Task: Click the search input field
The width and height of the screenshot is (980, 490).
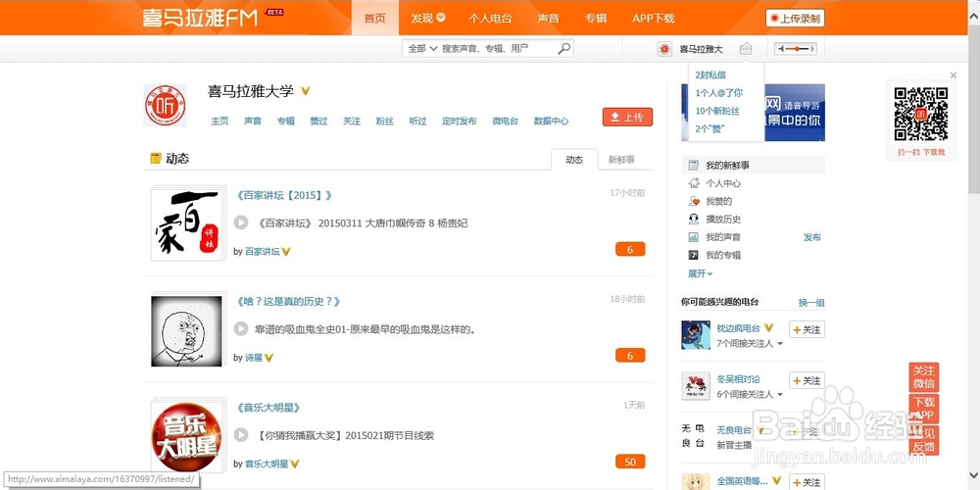Action: coord(497,49)
